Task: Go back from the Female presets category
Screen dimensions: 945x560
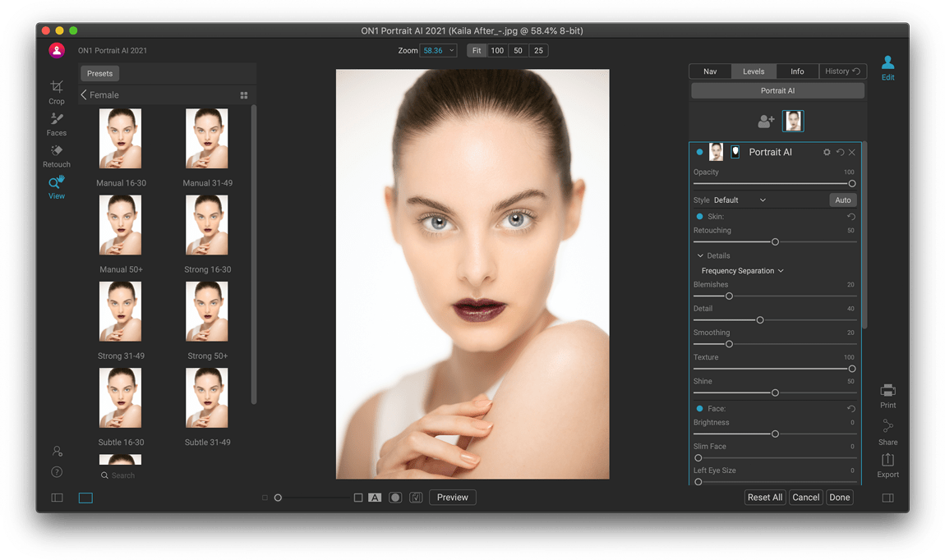Action: [84, 94]
